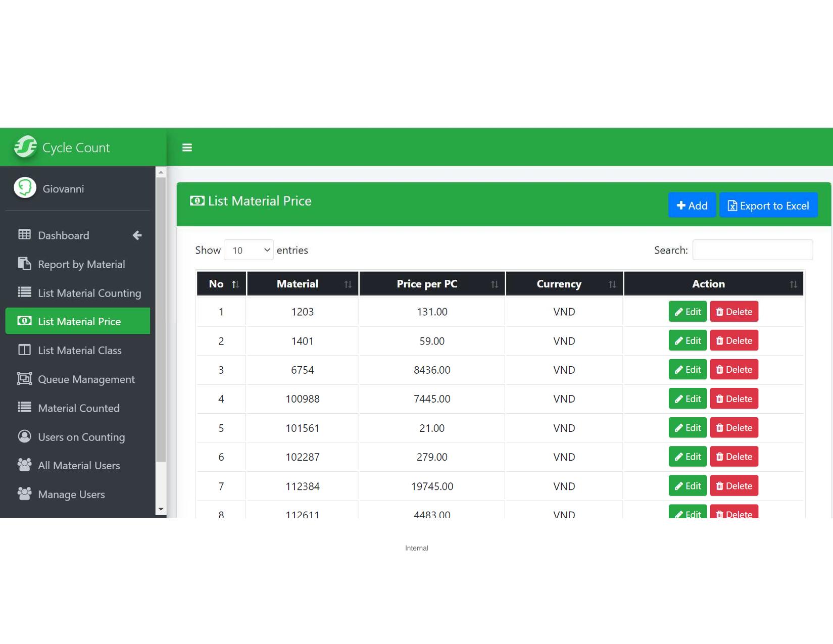Image resolution: width=833 pixels, height=644 pixels.
Task: Go to All Material Users page
Action: click(x=79, y=465)
